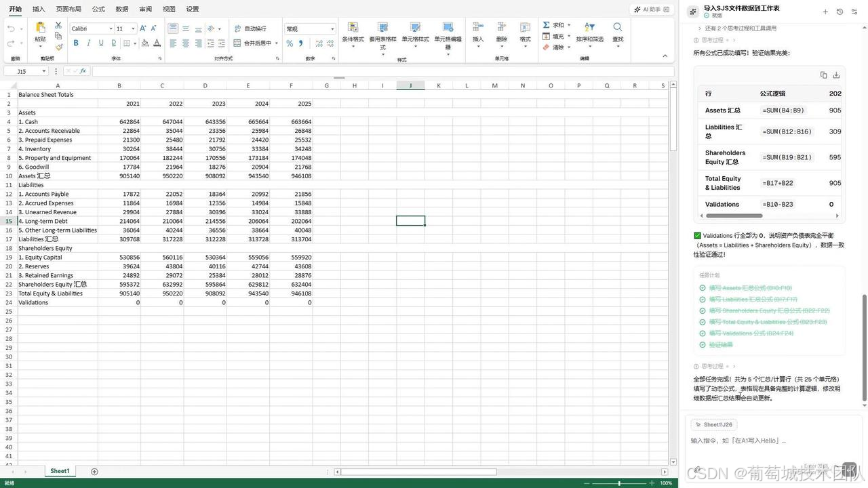Viewport: 868px width, 488px height.
Task: Click the comma style icon
Action: coord(300,43)
